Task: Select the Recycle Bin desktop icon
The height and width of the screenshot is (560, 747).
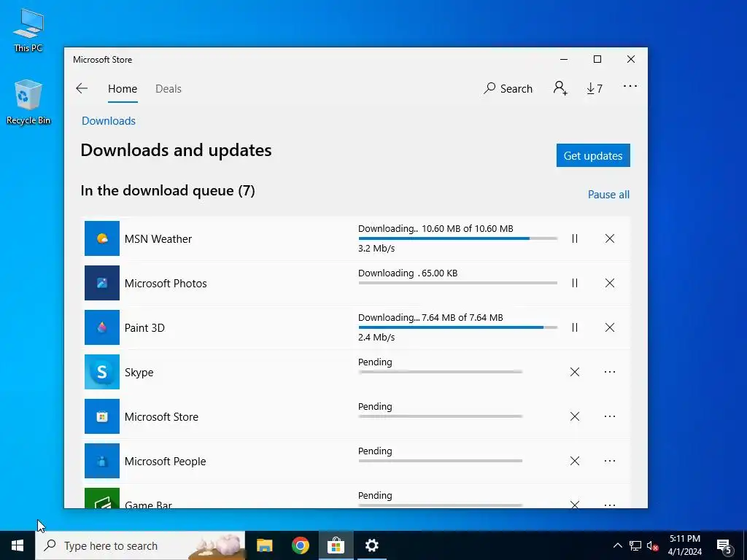Action: [x=28, y=102]
